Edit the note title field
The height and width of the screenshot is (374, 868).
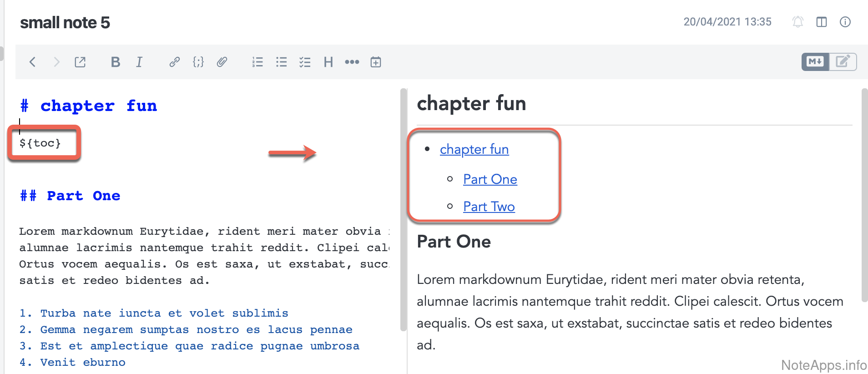[65, 22]
